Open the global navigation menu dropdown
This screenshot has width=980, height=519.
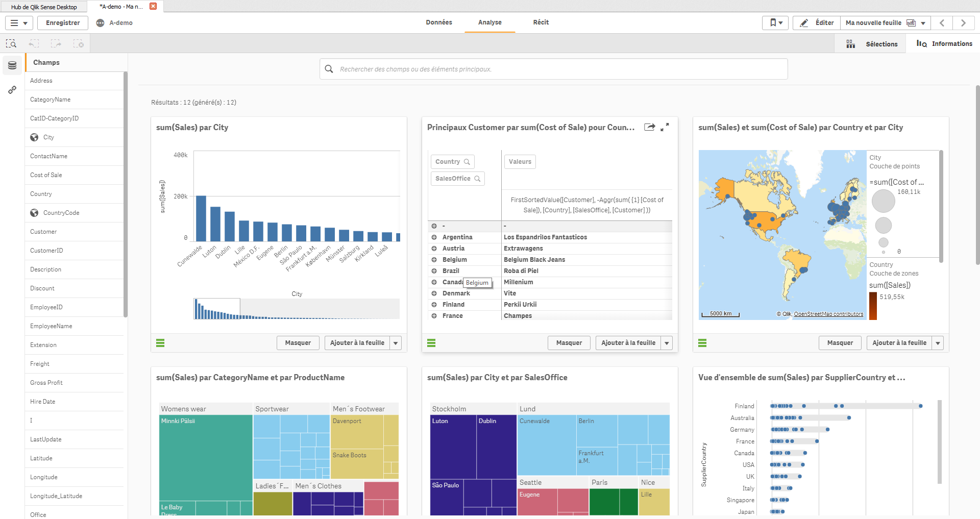[19, 23]
